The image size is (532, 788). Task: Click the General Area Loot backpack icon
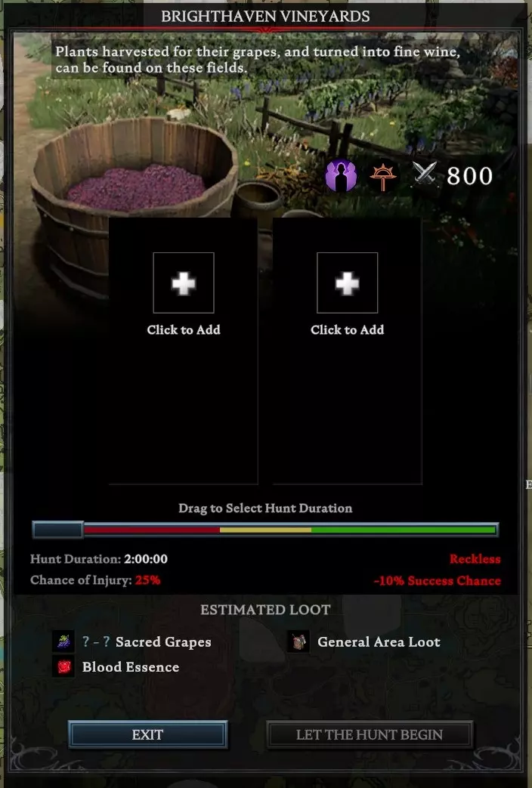(x=298, y=641)
